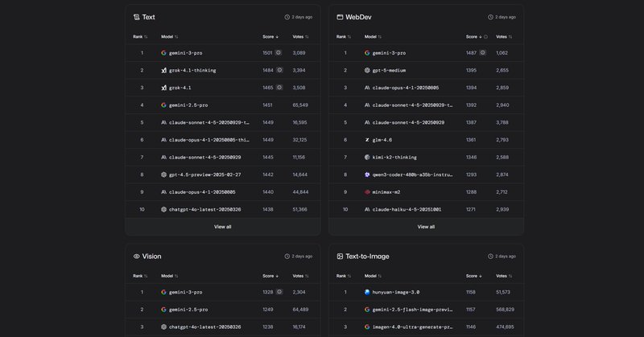Click the 568,829 votes cell in Text-to-Image
Screen dimensions: 644x337
505,310
